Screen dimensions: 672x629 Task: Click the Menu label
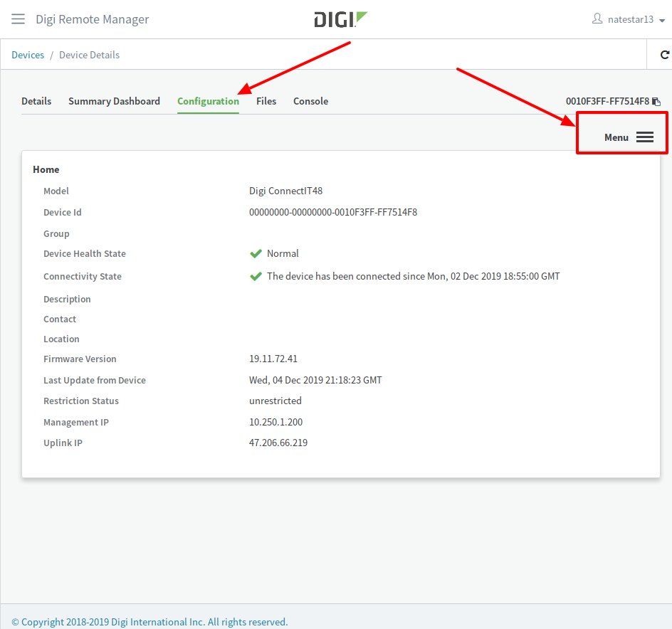[x=616, y=137]
